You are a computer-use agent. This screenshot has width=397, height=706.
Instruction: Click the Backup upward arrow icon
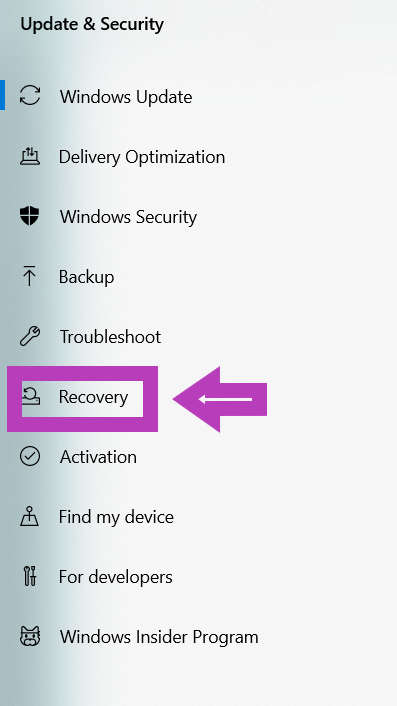29,276
